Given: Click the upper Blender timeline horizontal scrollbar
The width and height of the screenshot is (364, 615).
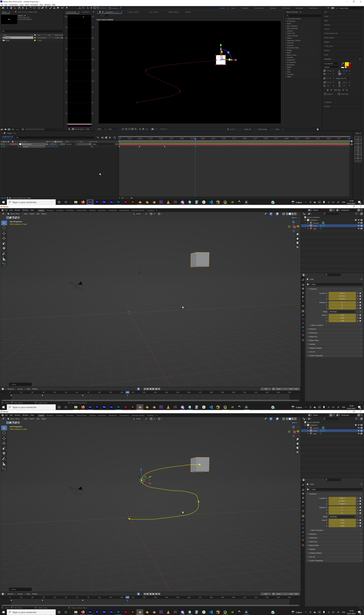Looking at the screenshot, I should pyautogui.click(x=150, y=400).
